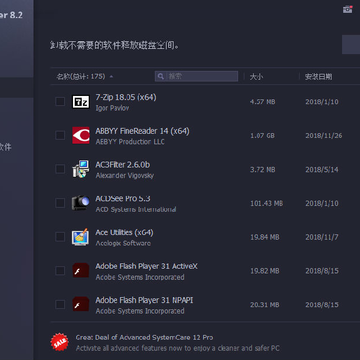Sort list by 安装日期 install date column

point(318,77)
